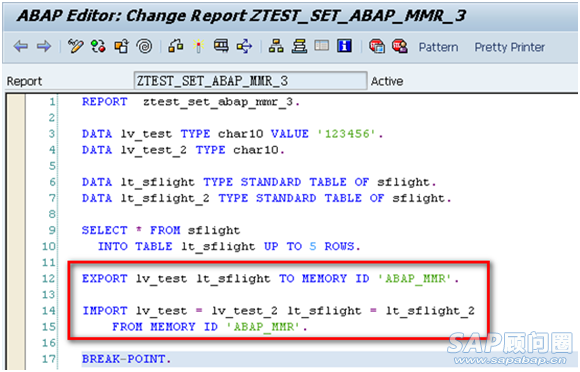
Task: Toggle full screen mode icon
Action: [322, 46]
